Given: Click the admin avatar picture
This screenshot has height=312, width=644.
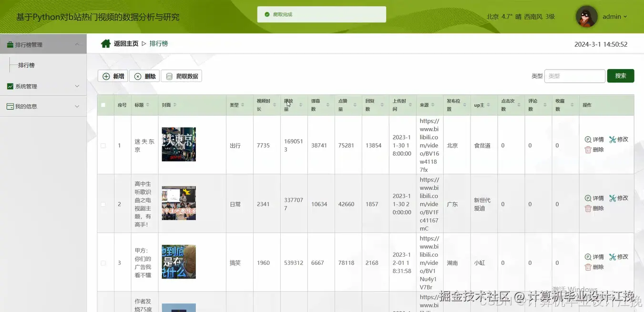Looking at the screenshot, I should [x=586, y=17].
